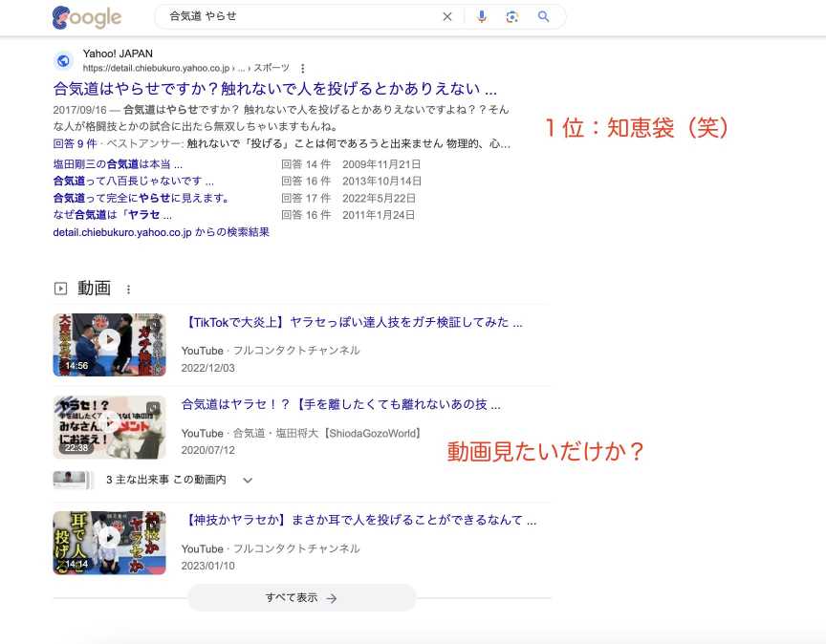
Task: Play the 22:38 ヤラセ！？ video thumbnail
Action: [x=110, y=427]
